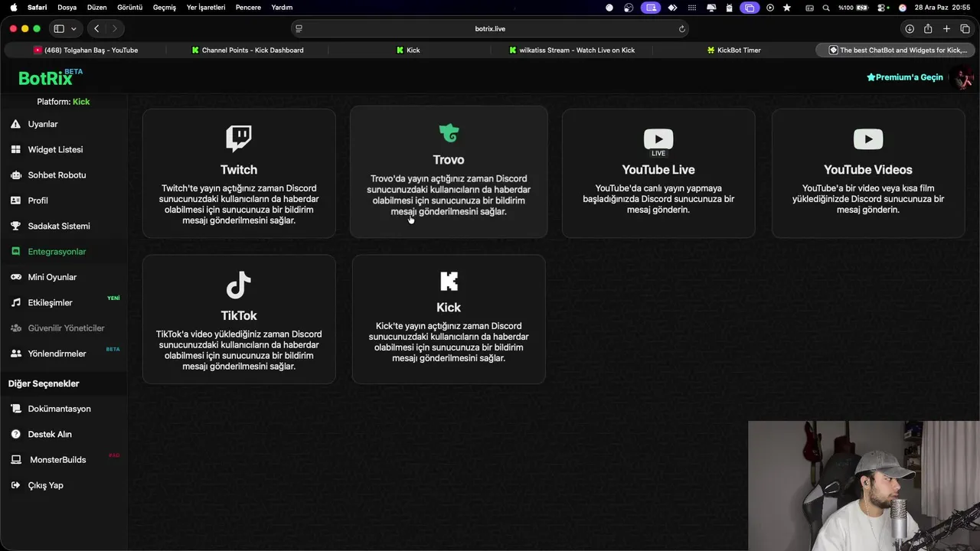Click the Çıkış Yap logout icon
The image size is (980, 551).
point(15,485)
